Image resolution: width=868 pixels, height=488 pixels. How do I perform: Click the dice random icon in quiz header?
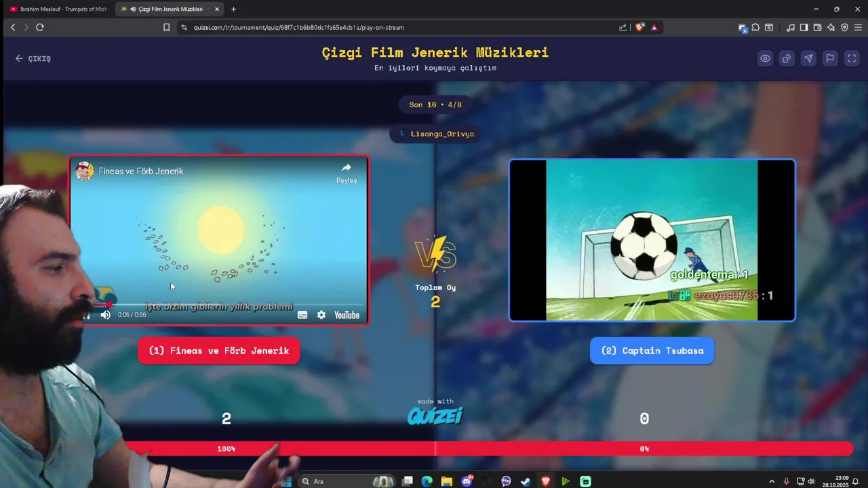pyautogui.click(x=787, y=58)
